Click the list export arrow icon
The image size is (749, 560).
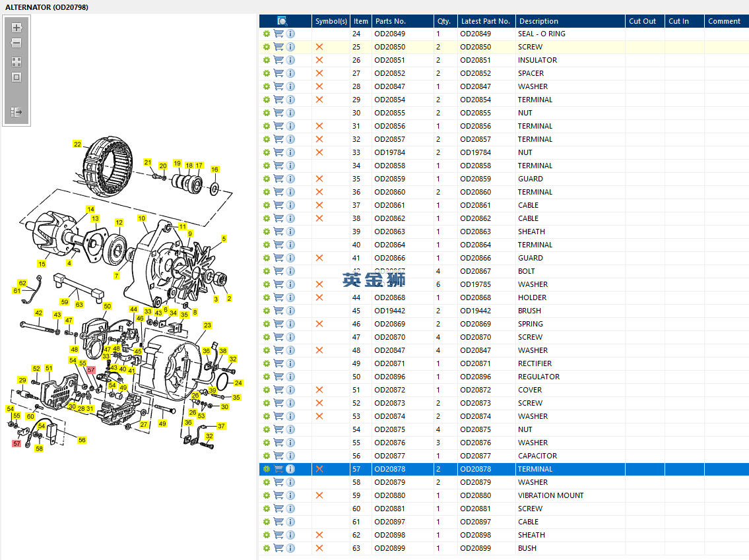coord(16,112)
